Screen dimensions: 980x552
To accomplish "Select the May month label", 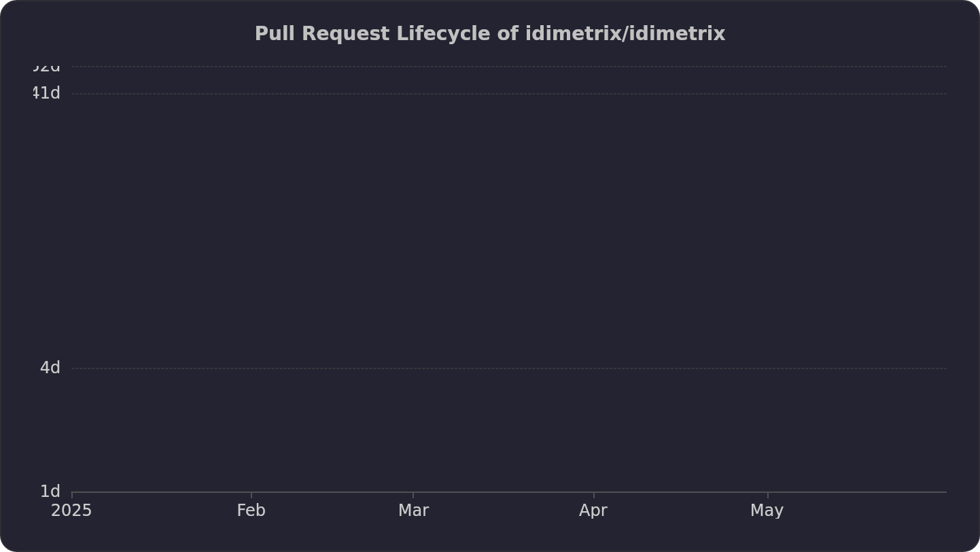I will pos(767,511).
